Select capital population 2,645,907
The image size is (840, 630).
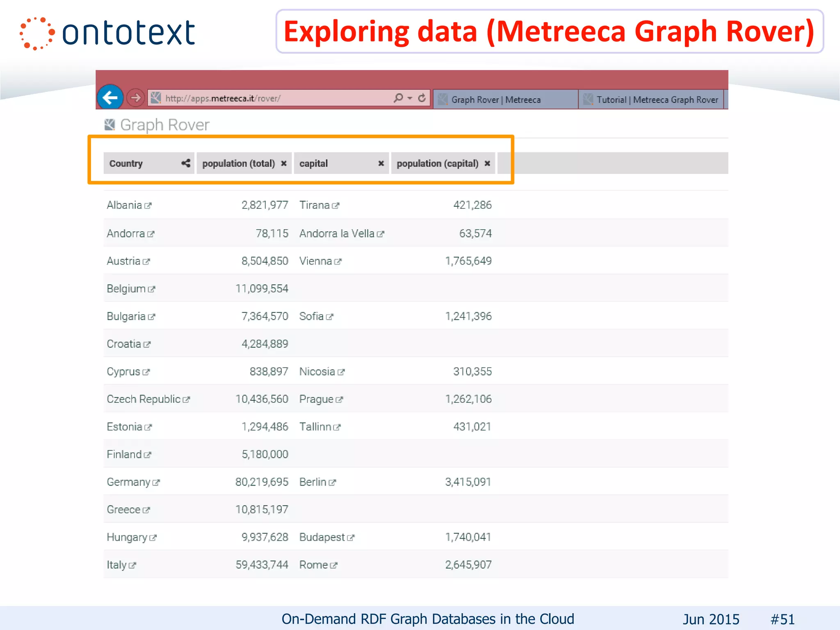click(x=468, y=565)
